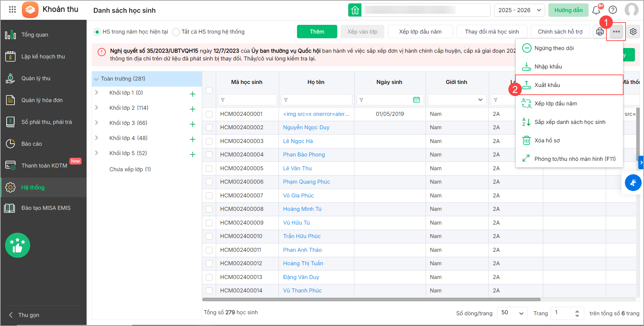Open the settings gear above the table
The width and height of the screenshot is (644, 326).
pos(633,32)
